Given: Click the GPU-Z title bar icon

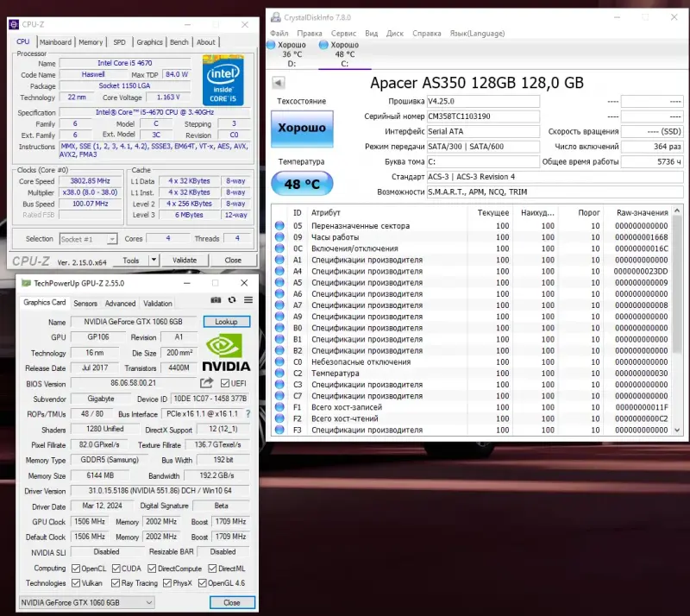Looking at the screenshot, I should pyautogui.click(x=27, y=283).
